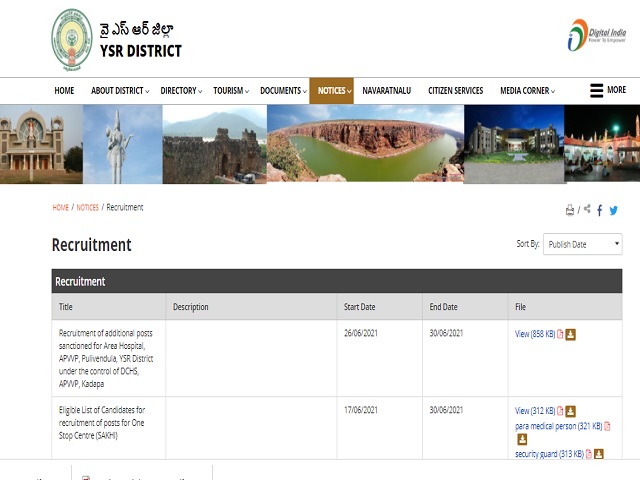Open the MORE hamburger menu

coord(607,90)
